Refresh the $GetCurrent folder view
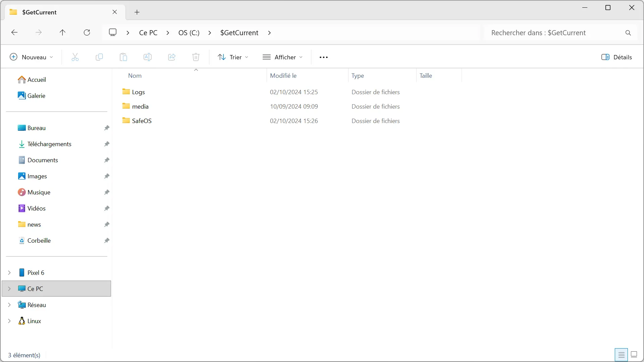The width and height of the screenshot is (644, 362). tap(87, 33)
